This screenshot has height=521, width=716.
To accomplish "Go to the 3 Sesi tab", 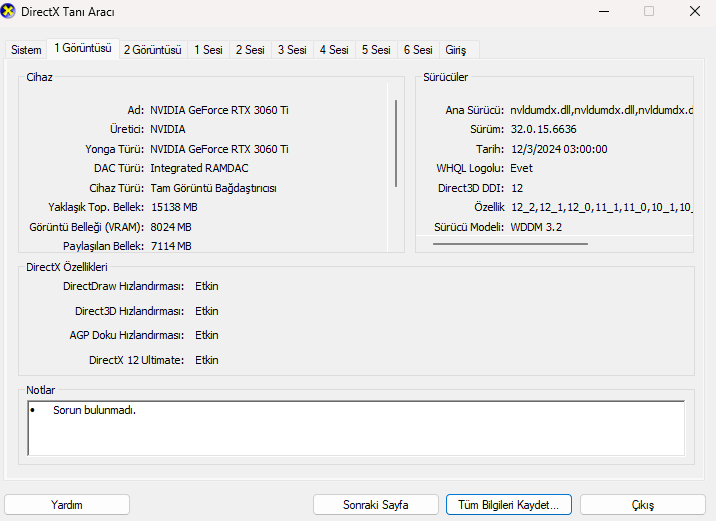I will pos(292,49).
